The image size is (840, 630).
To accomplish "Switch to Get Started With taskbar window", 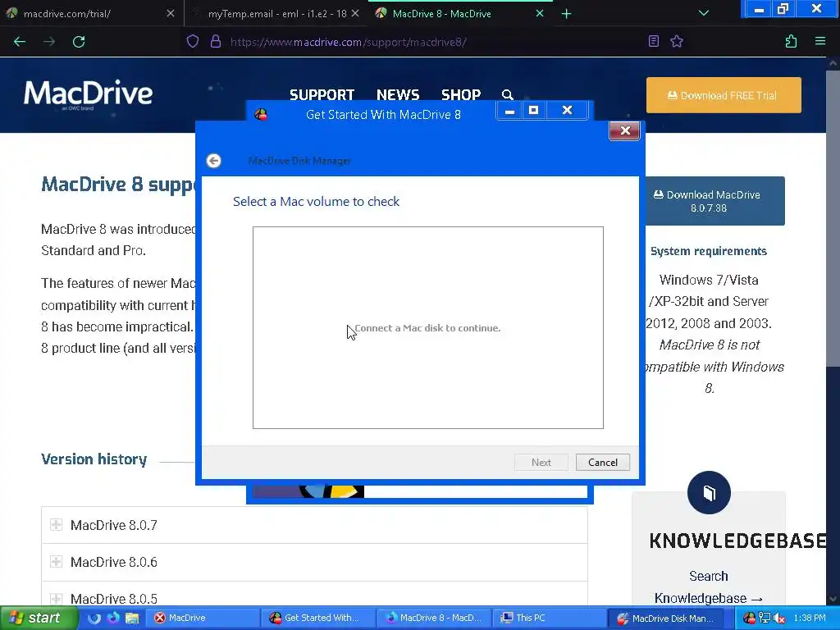I will click(318, 619).
